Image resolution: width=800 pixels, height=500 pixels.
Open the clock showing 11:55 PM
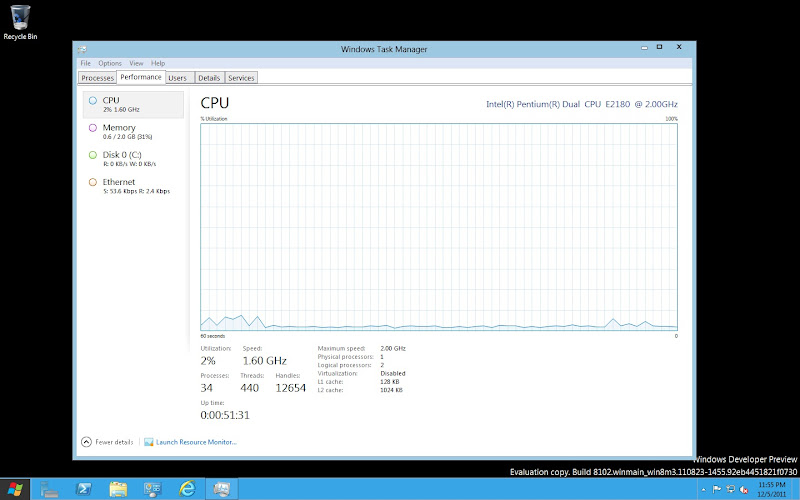[x=771, y=489]
